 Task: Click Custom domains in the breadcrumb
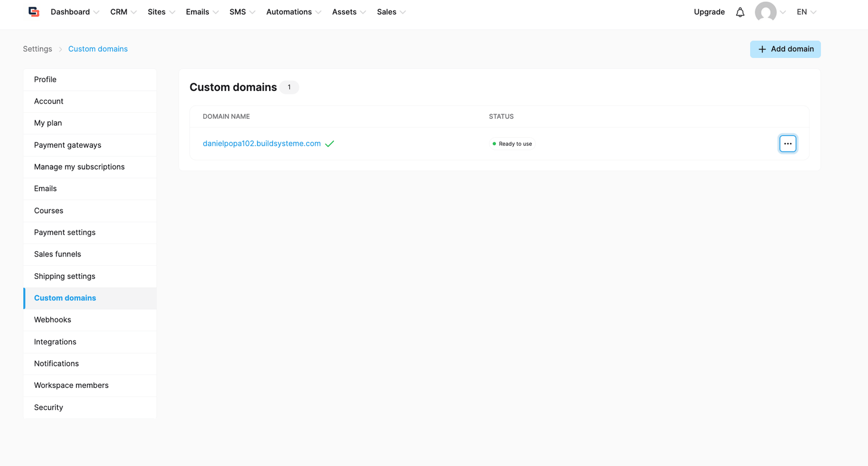click(98, 49)
